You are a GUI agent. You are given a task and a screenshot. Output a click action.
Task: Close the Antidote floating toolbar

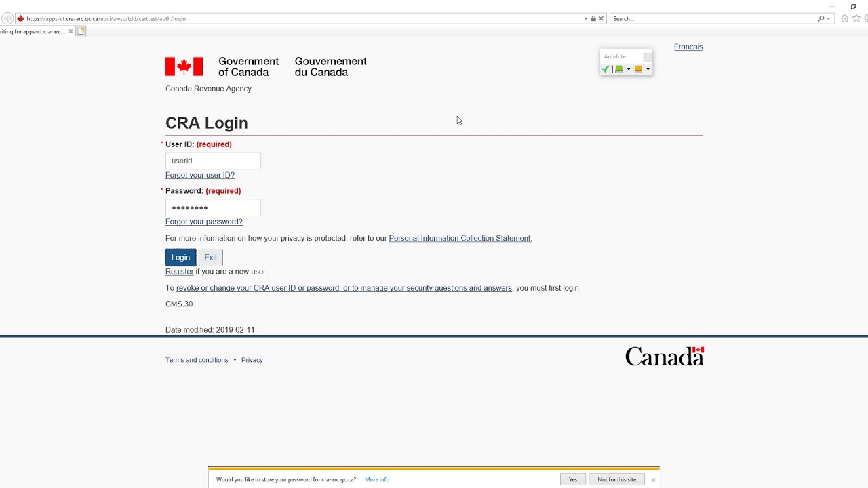pyautogui.click(x=647, y=57)
